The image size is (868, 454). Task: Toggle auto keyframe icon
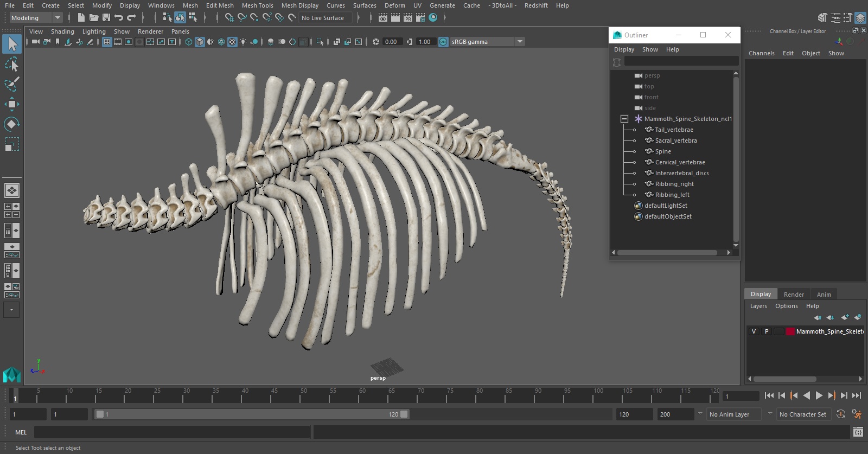coord(841,414)
